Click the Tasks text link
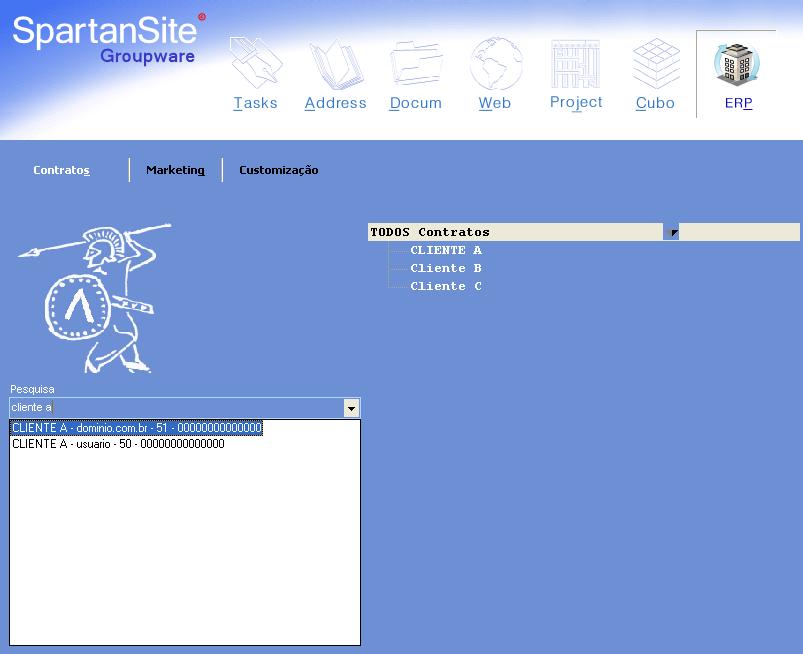Image resolution: width=803 pixels, height=654 pixels. pyautogui.click(x=255, y=103)
